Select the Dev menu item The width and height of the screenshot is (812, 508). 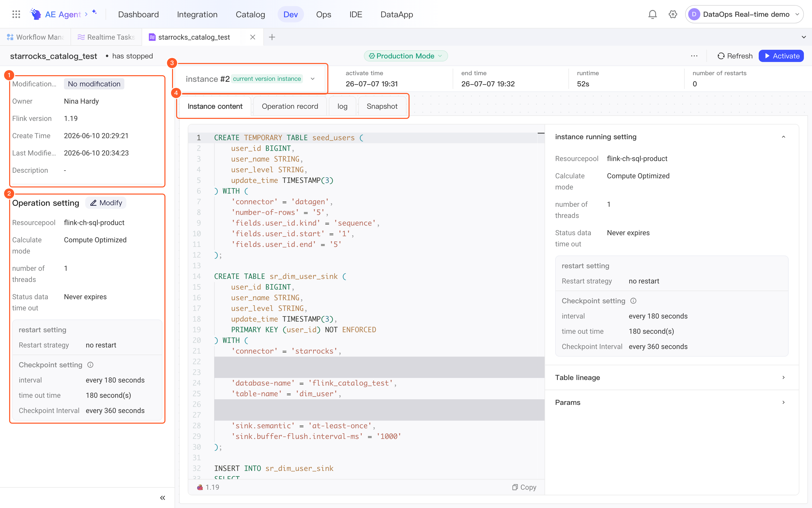pyautogui.click(x=290, y=14)
